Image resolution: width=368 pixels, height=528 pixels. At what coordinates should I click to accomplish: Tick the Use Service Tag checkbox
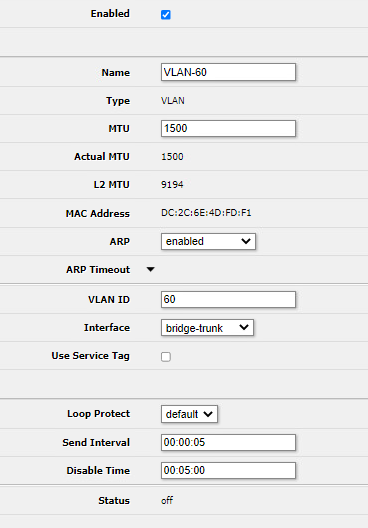click(166, 357)
